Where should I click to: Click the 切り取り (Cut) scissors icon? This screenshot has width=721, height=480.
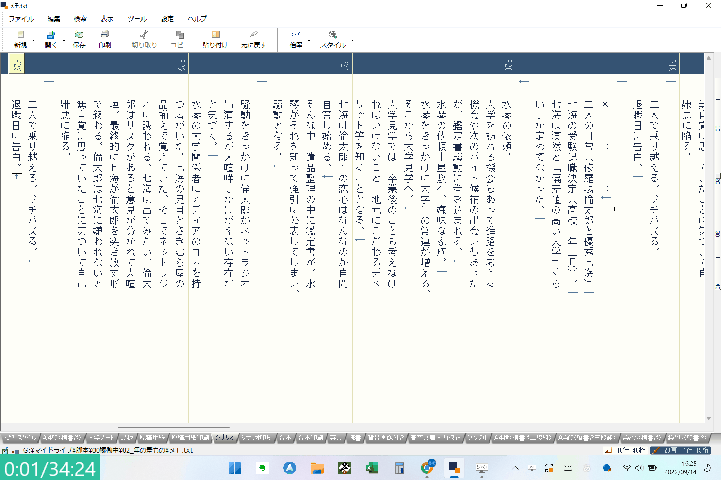(x=144, y=39)
